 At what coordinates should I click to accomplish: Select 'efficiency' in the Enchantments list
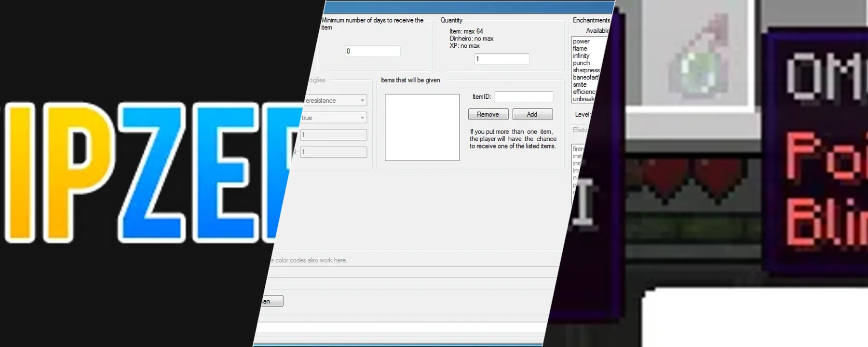(584, 92)
